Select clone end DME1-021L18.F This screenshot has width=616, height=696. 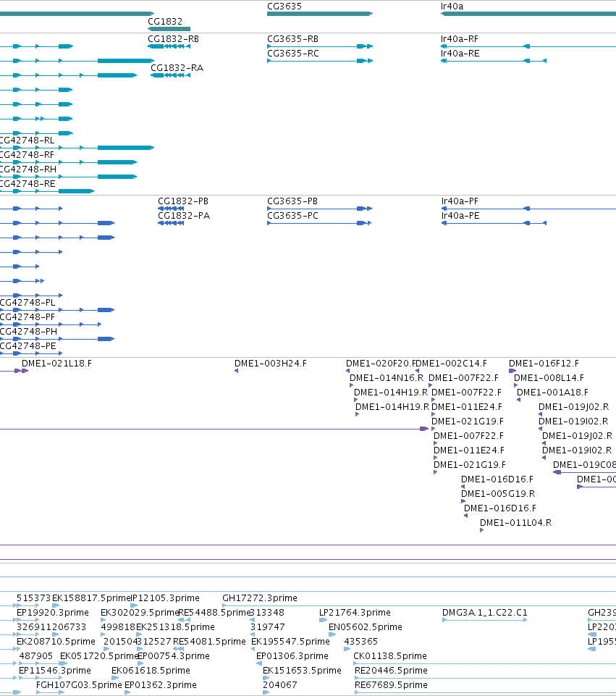pos(56,364)
